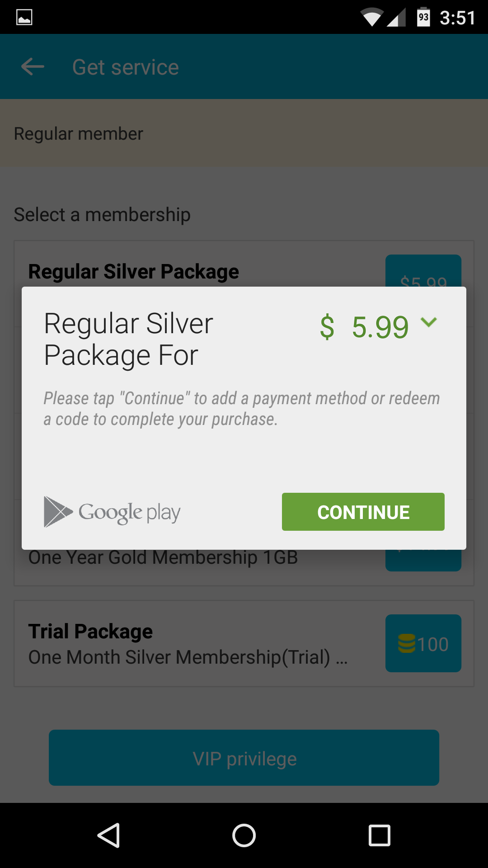Tap the Android home circle button

[244, 835]
